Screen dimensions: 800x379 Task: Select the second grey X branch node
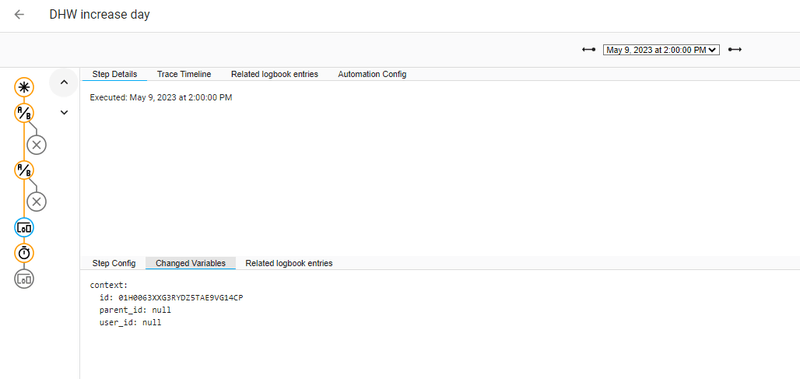pos(36,202)
